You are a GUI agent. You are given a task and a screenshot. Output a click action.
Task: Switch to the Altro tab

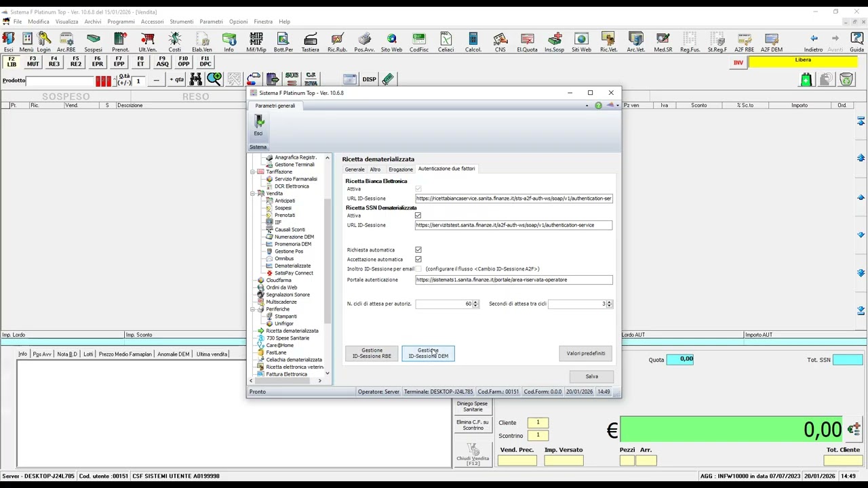(x=375, y=169)
